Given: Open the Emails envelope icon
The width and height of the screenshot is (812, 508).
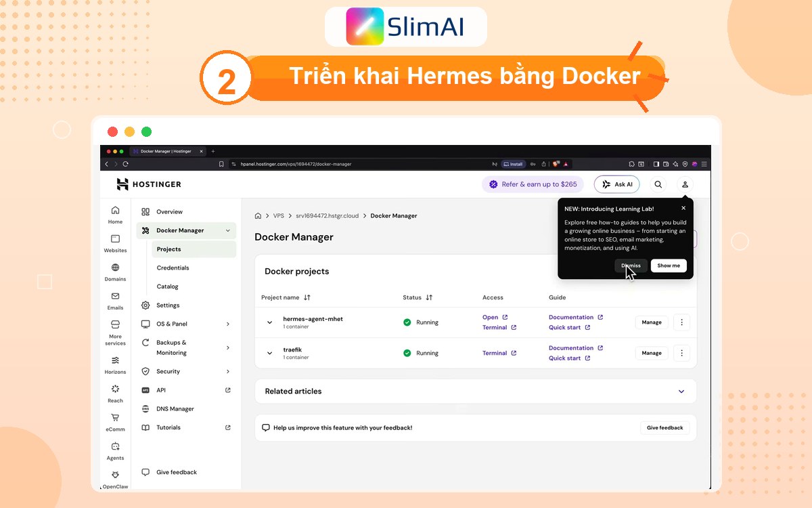Looking at the screenshot, I should coord(115,301).
